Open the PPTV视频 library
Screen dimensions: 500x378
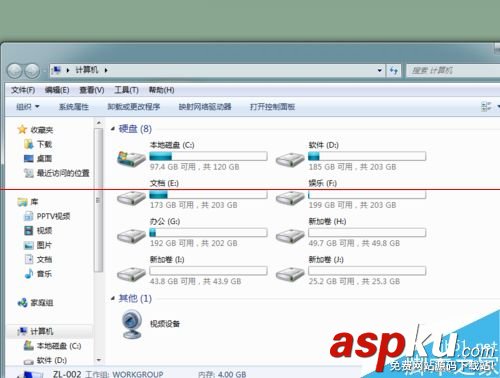pyautogui.click(x=47, y=216)
